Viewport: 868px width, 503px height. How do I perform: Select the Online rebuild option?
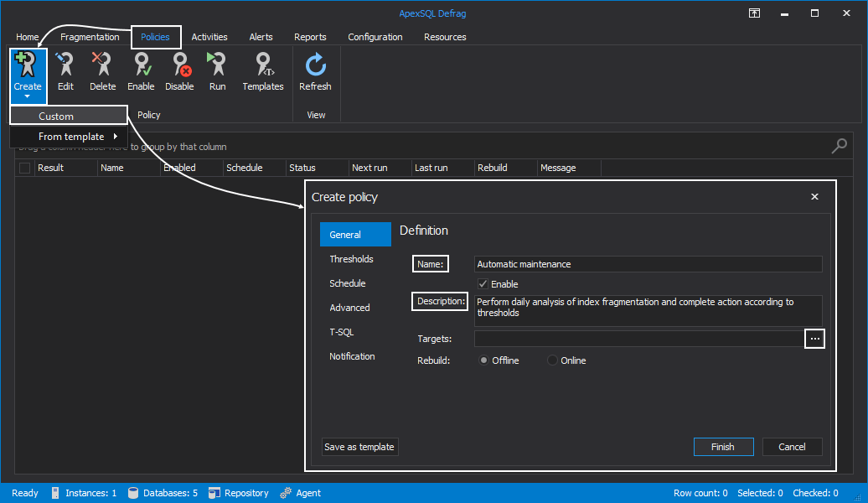coord(554,360)
